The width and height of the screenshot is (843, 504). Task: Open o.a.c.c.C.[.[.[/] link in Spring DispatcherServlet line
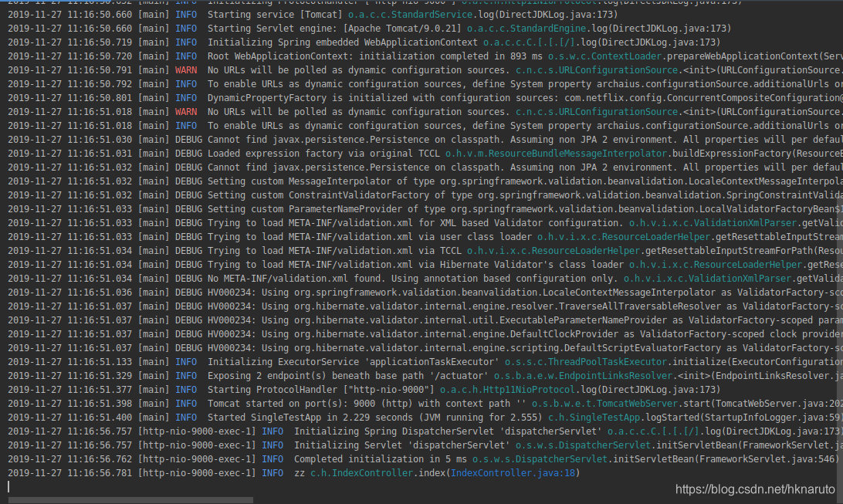click(653, 431)
